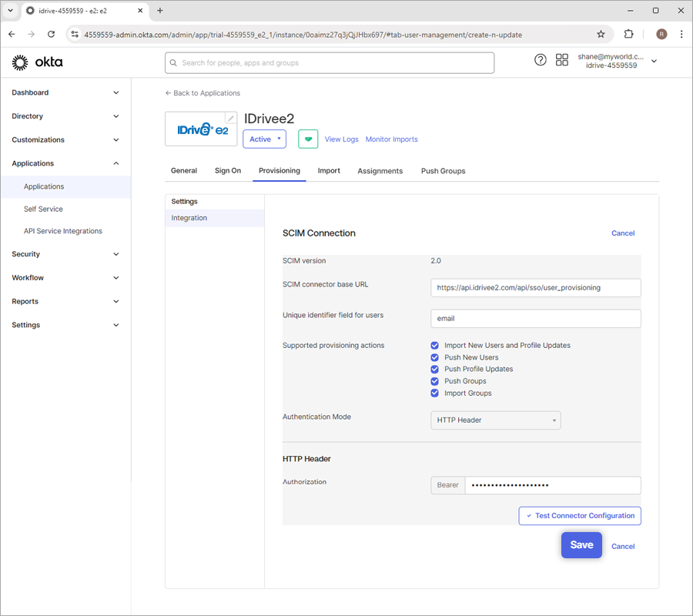
Task: Click the browser address bar URL
Action: 303,35
